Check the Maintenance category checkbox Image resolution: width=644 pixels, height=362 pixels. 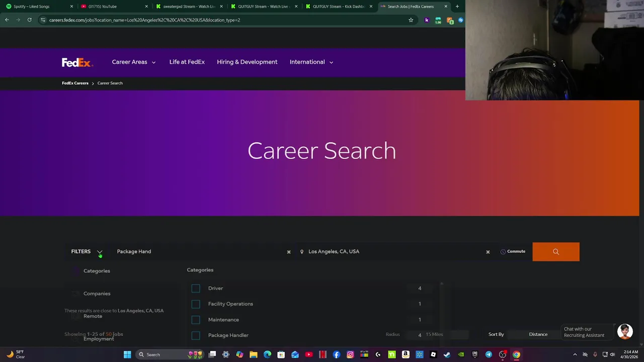(196, 320)
